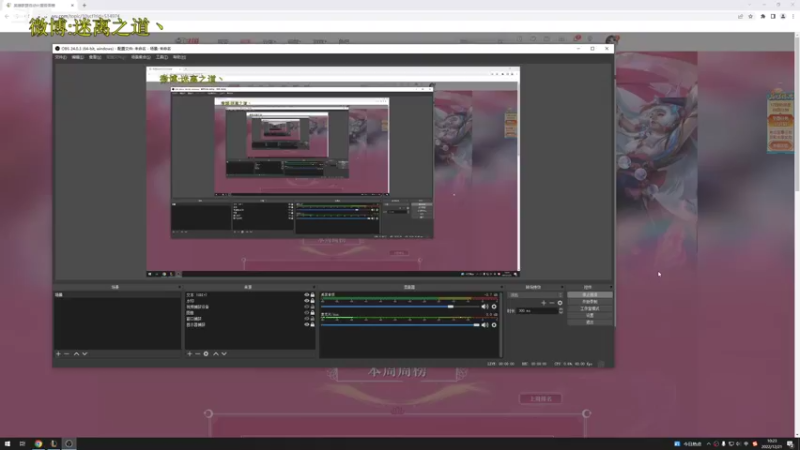Open desktop audio track settings gear
Image resolution: width=800 pixels, height=450 pixels.
tap(494, 307)
